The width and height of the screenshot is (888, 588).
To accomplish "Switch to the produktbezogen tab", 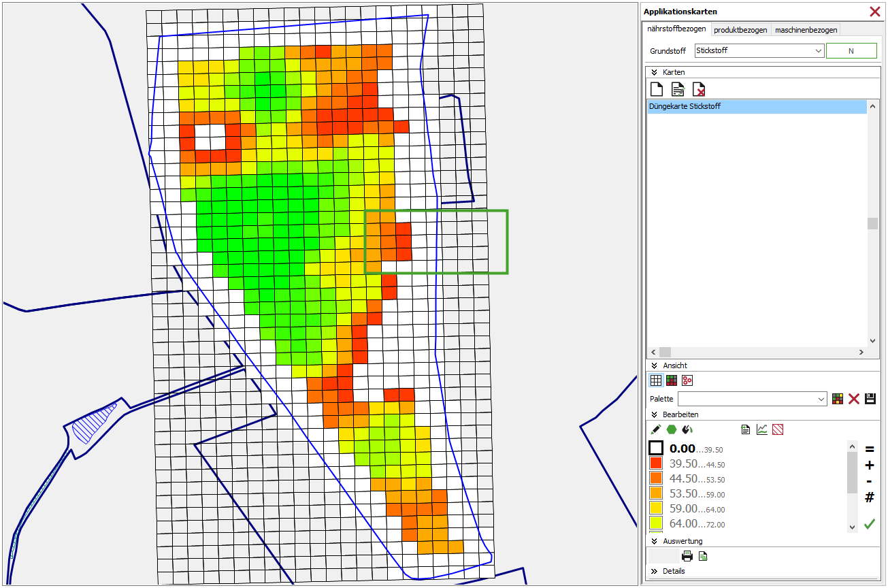I will [x=740, y=30].
